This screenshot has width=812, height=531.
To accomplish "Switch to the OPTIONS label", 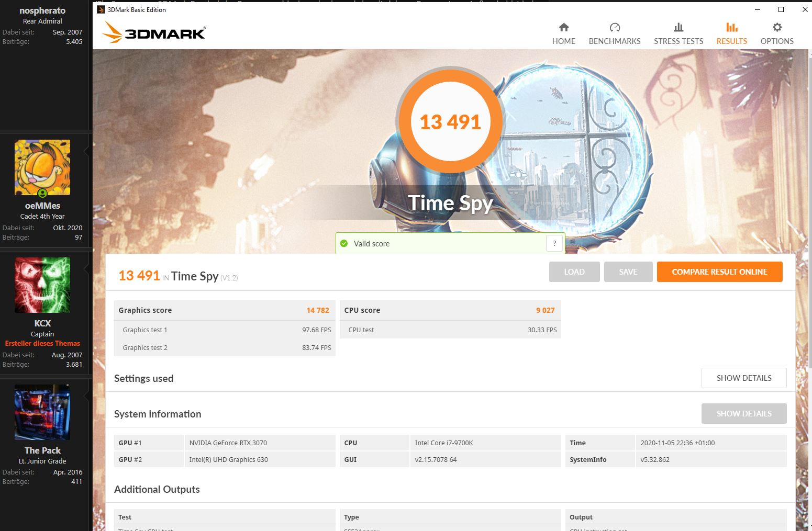I will click(x=777, y=41).
